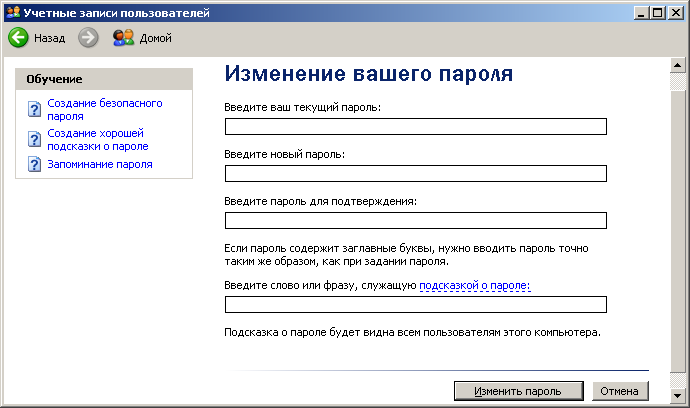Click the scrollbar up arrow
Viewport: 690px width, 408px height.
click(677, 66)
